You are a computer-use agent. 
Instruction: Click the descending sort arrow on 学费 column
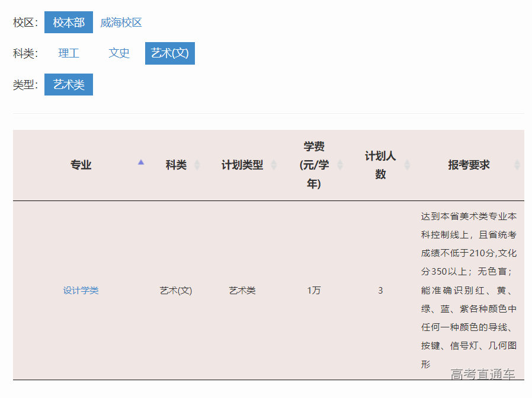pos(341,168)
